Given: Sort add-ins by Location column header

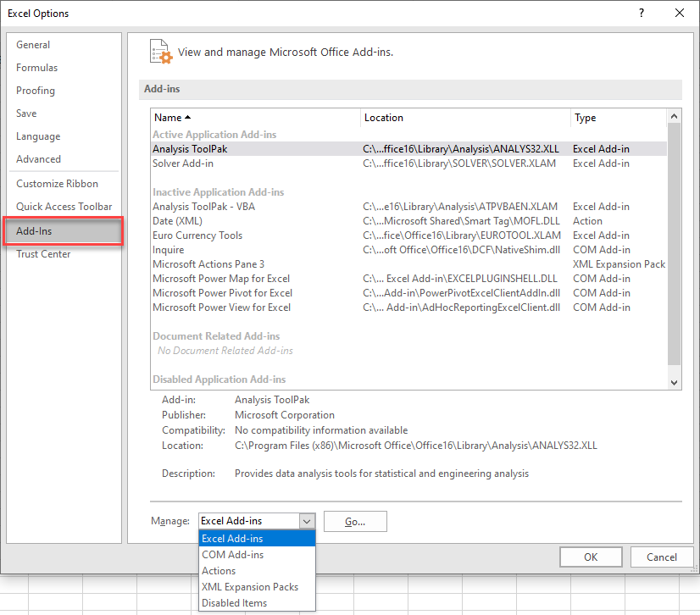Looking at the screenshot, I should click(465, 118).
